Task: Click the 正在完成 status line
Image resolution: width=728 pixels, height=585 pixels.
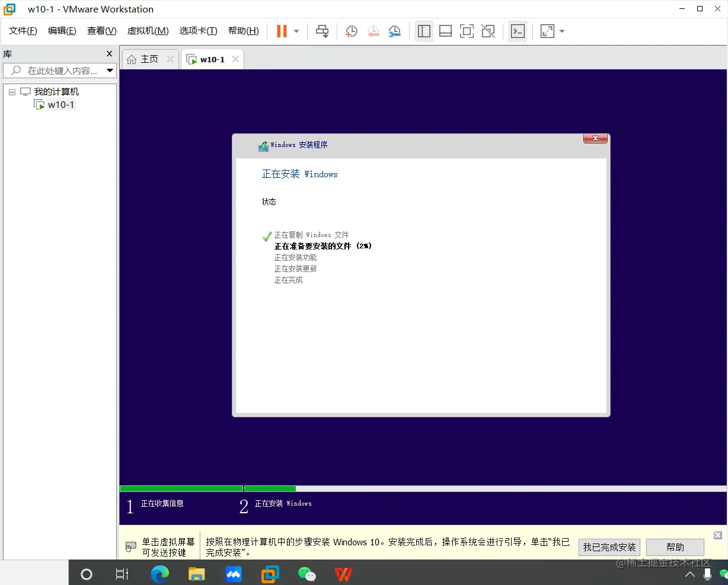Action: click(x=288, y=280)
